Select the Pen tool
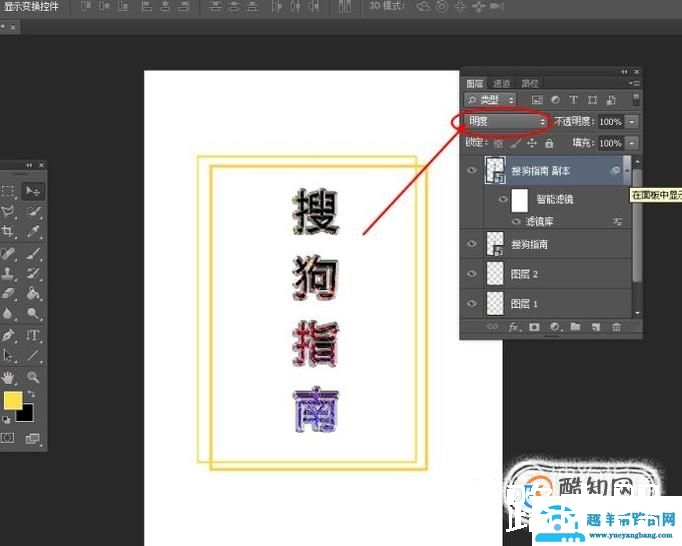The height and width of the screenshot is (546, 682). [x=8, y=335]
